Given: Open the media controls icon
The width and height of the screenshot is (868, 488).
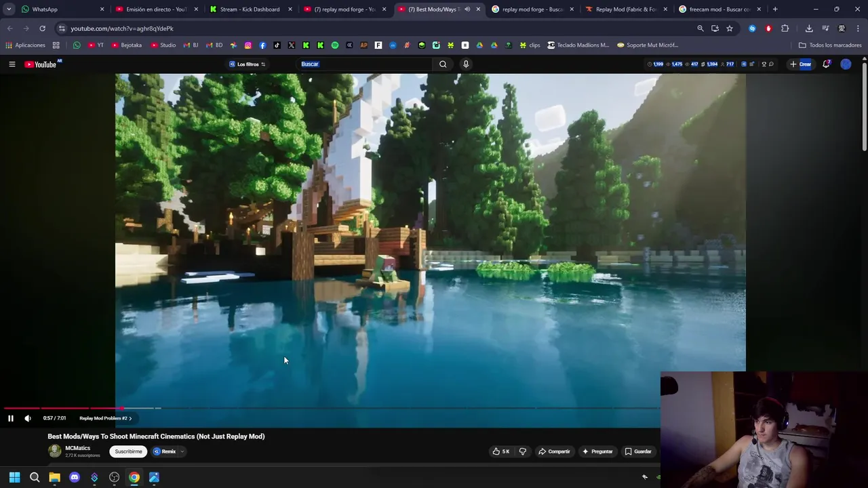Looking at the screenshot, I should tap(825, 28).
